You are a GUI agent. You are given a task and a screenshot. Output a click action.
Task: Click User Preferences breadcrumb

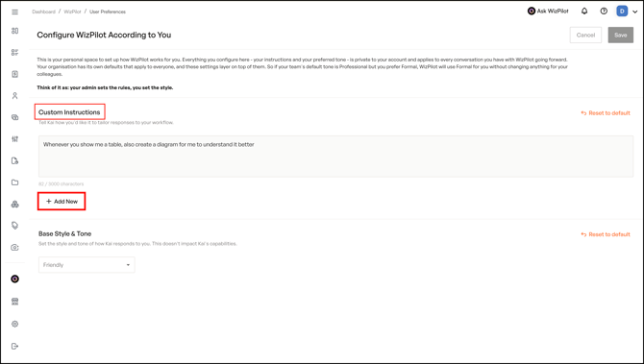108,12
